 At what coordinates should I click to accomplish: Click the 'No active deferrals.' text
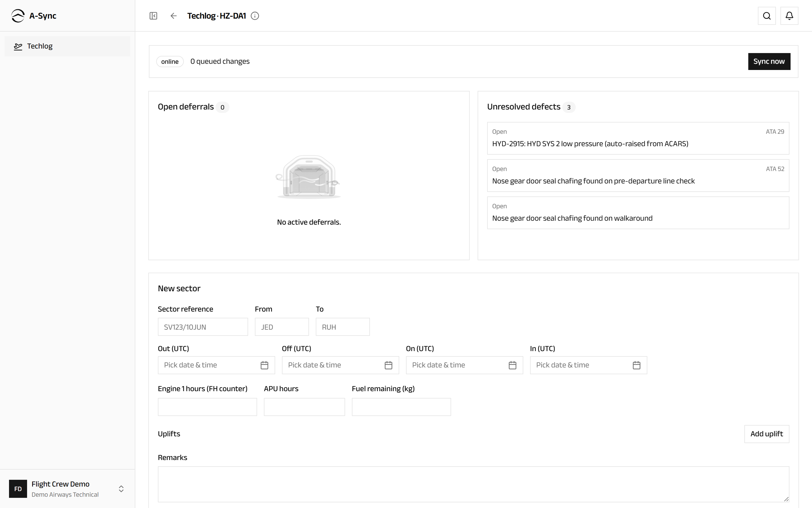click(309, 222)
